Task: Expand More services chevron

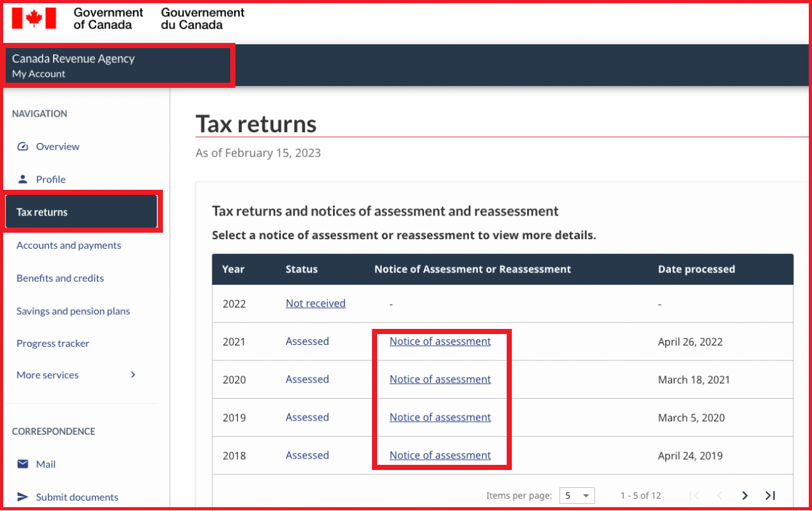Action: [133, 375]
